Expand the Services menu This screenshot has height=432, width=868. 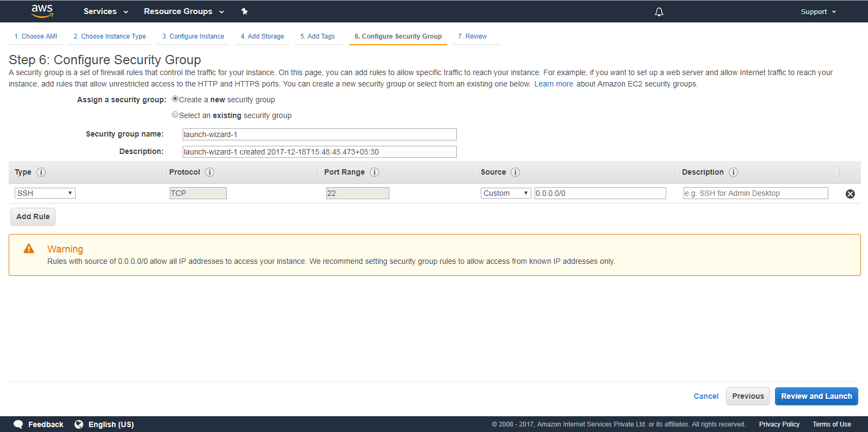point(106,11)
